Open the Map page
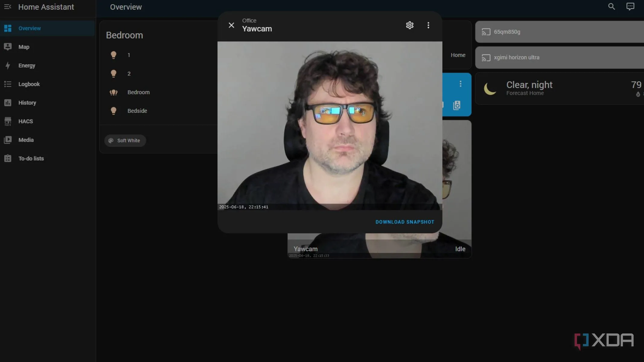Image resolution: width=644 pixels, height=362 pixels. pos(47,47)
